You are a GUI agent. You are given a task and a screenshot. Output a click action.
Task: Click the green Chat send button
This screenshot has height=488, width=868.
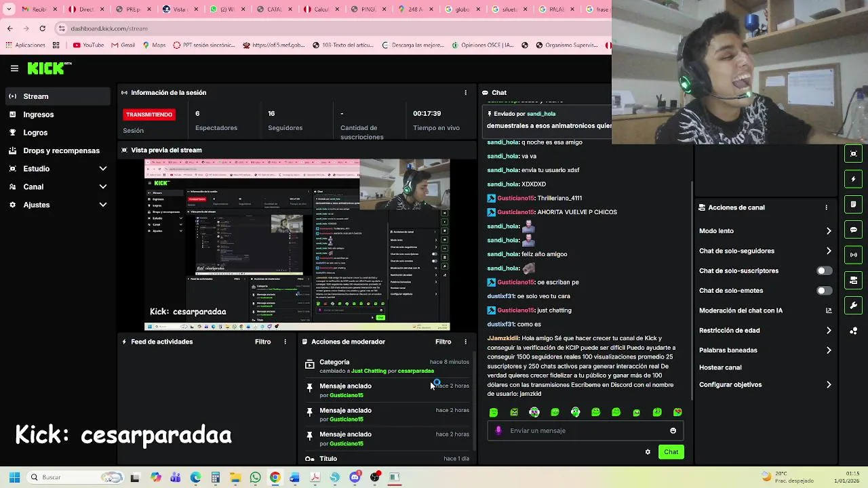click(x=671, y=452)
